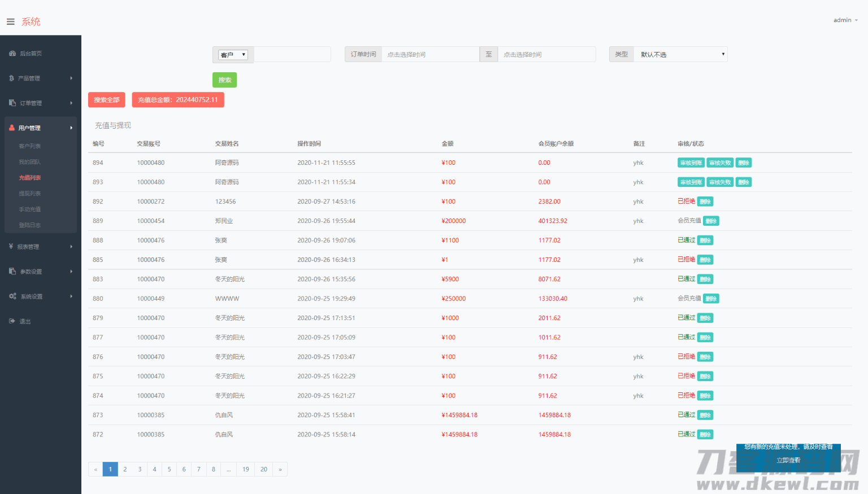The image size is (868, 494).
Task: Click the bitcoin icon for 产品管理
Action: 11,78
